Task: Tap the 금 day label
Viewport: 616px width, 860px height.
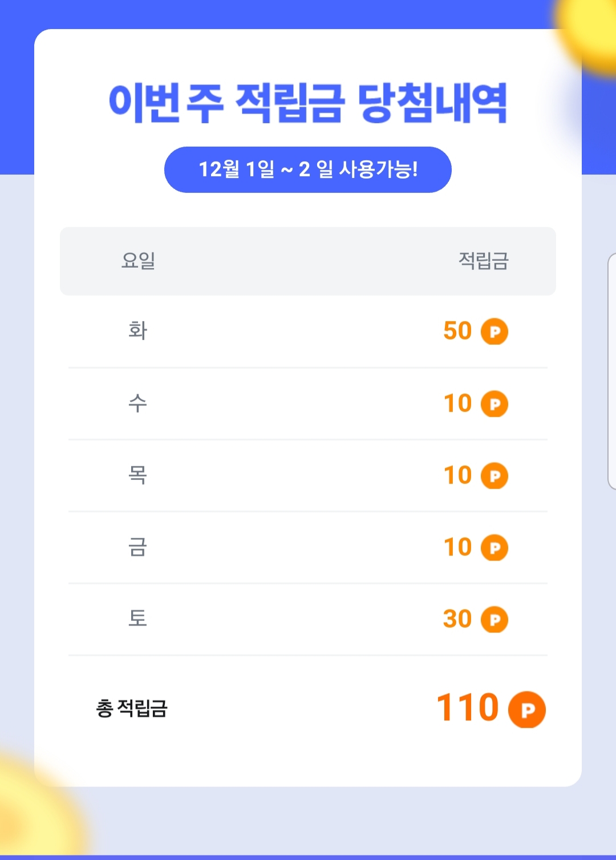Action: pos(137,547)
